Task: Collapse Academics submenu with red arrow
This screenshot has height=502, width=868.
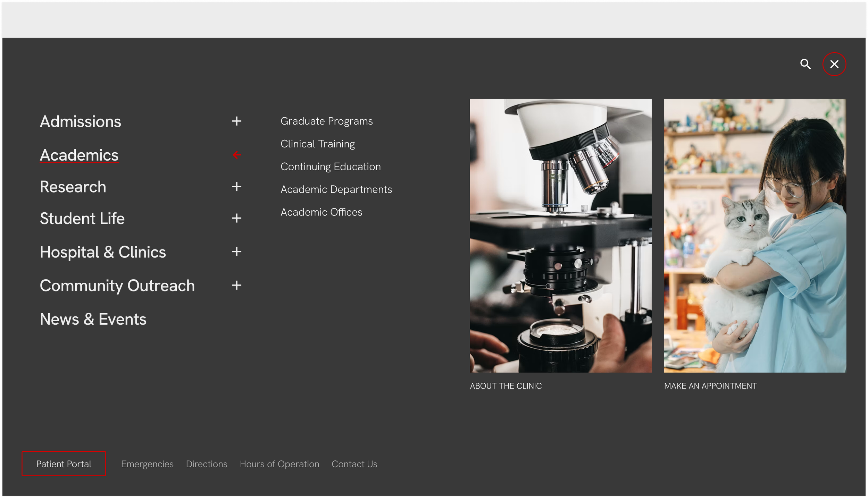Action: (237, 155)
